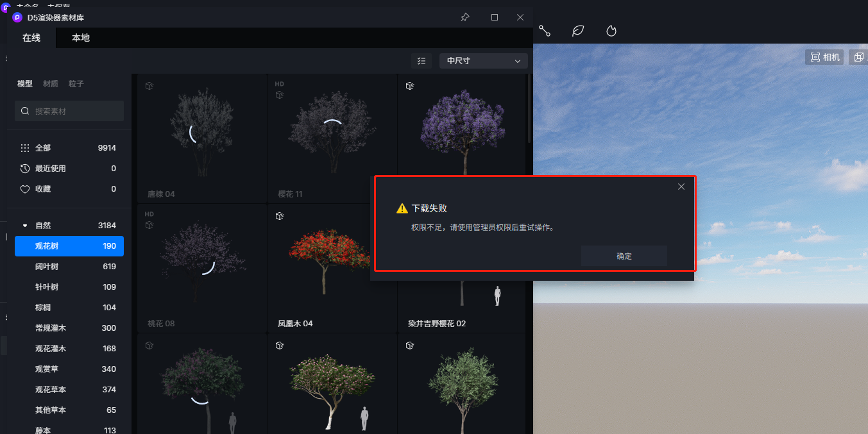Click the 下载失败 dialog title text
The height and width of the screenshot is (434, 868).
[x=429, y=208]
